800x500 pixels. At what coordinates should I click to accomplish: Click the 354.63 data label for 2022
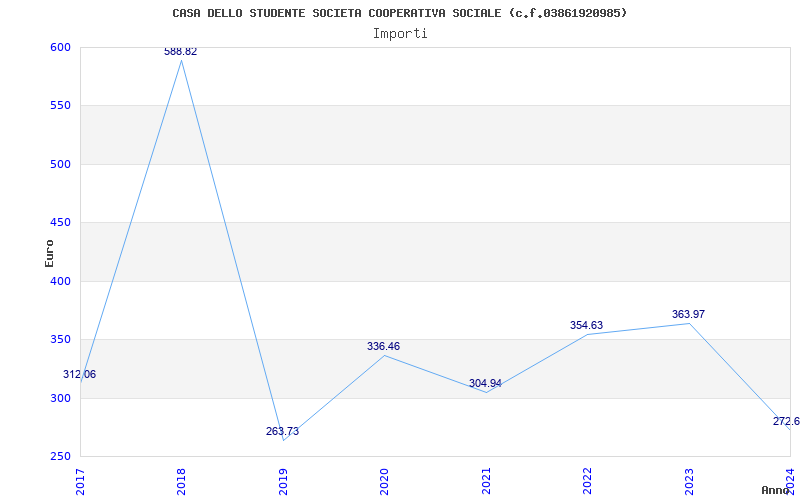(586, 326)
